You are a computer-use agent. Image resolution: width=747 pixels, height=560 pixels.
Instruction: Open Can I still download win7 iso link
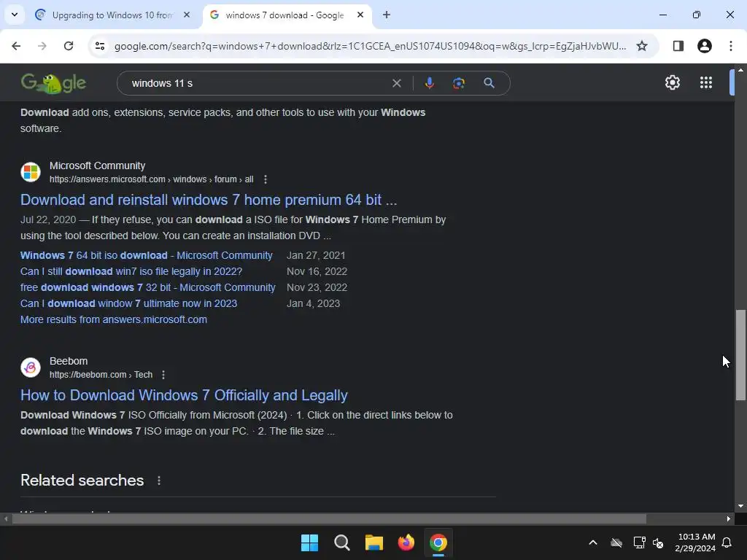(131, 271)
